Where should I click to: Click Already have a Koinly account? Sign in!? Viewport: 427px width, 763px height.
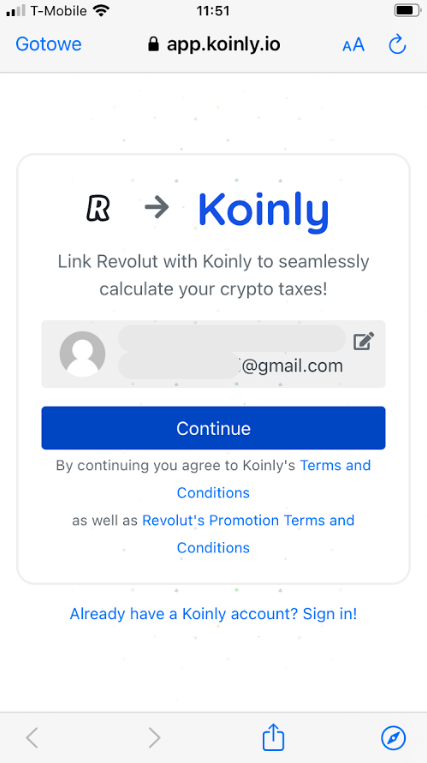coord(214,614)
